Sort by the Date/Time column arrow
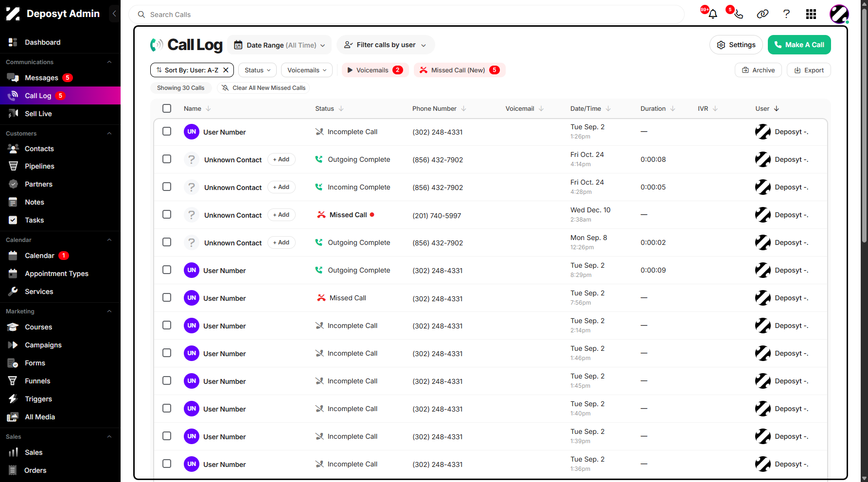The height and width of the screenshot is (482, 868). click(x=608, y=108)
